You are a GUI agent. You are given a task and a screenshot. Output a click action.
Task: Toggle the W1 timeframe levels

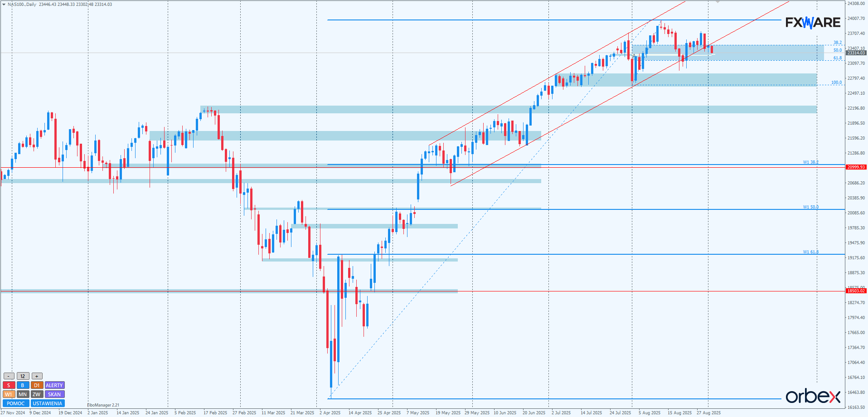pyautogui.click(x=9, y=394)
